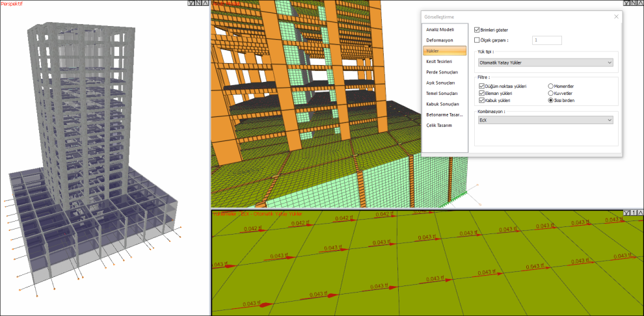Click filter icon in Perspektif viewport header

coord(191,3)
